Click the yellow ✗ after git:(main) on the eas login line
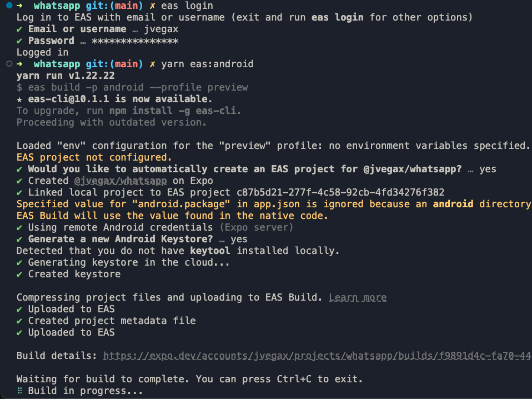 153,6
